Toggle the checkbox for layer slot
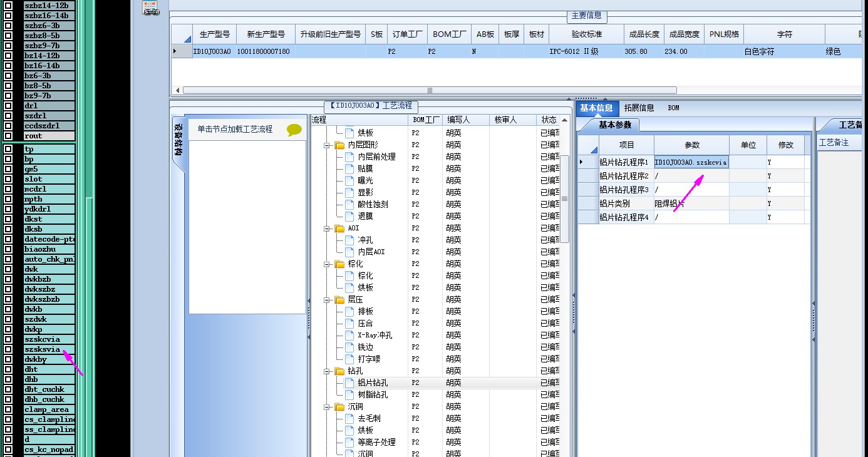Screen dimensions: 868x457 pyautogui.click(x=8, y=179)
